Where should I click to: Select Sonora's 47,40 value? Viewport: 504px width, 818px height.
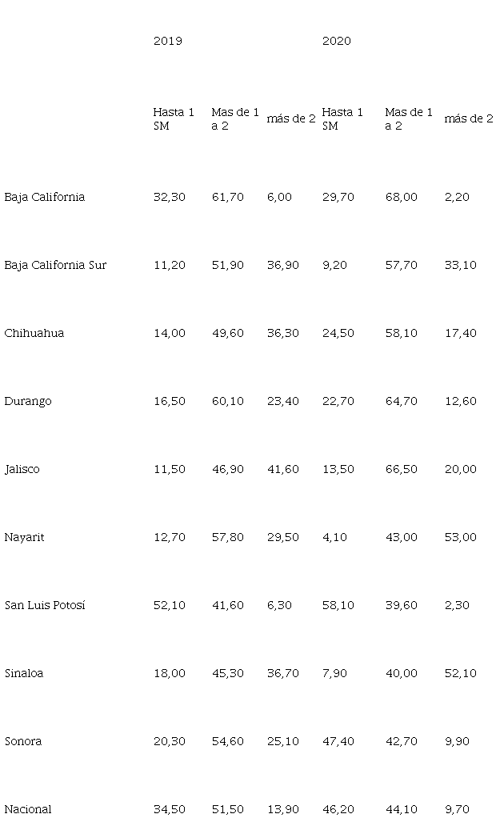pyautogui.click(x=338, y=741)
